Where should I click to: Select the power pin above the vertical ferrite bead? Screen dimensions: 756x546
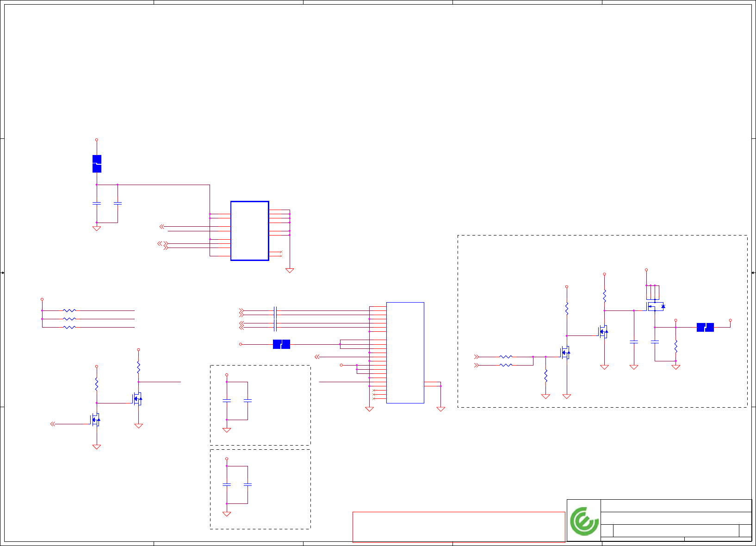point(97,140)
